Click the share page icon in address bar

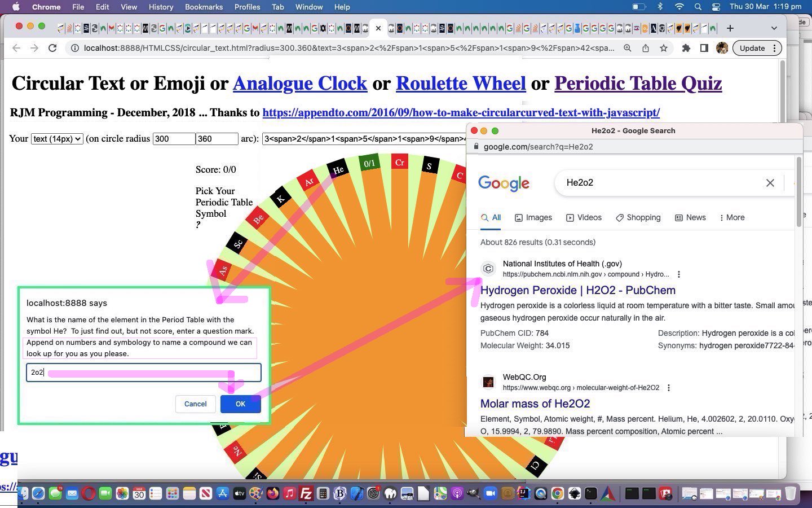pyautogui.click(x=645, y=48)
